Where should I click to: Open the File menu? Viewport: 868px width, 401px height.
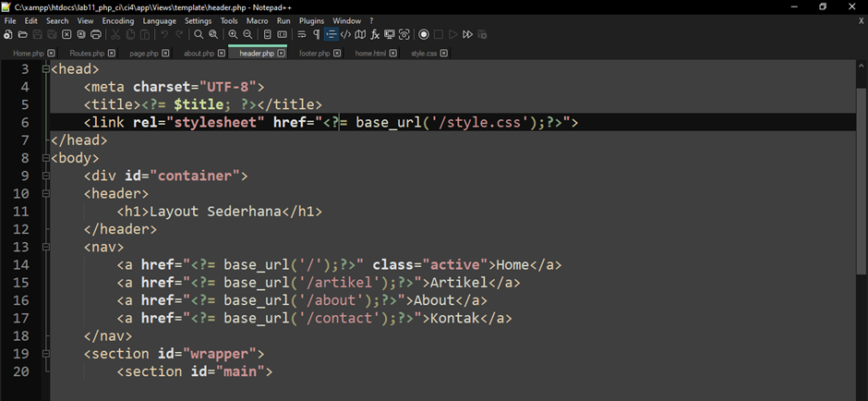pyautogui.click(x=10, y=21)
